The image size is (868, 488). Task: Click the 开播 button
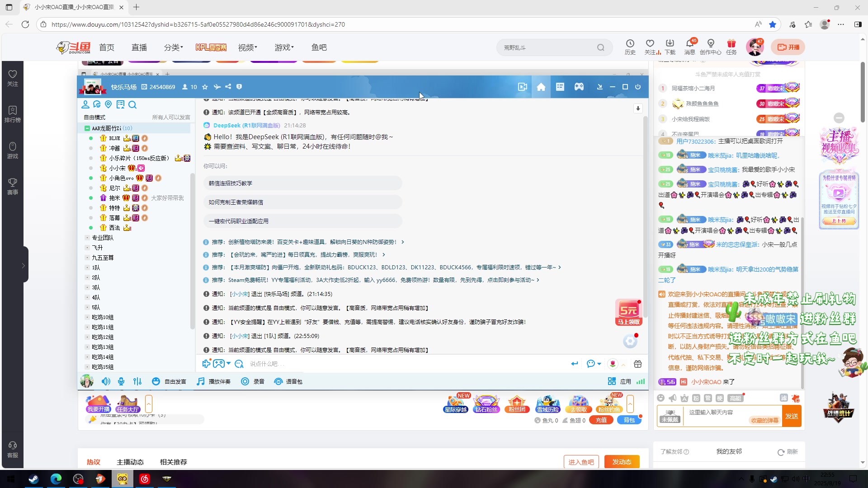(x=788, y=47)
